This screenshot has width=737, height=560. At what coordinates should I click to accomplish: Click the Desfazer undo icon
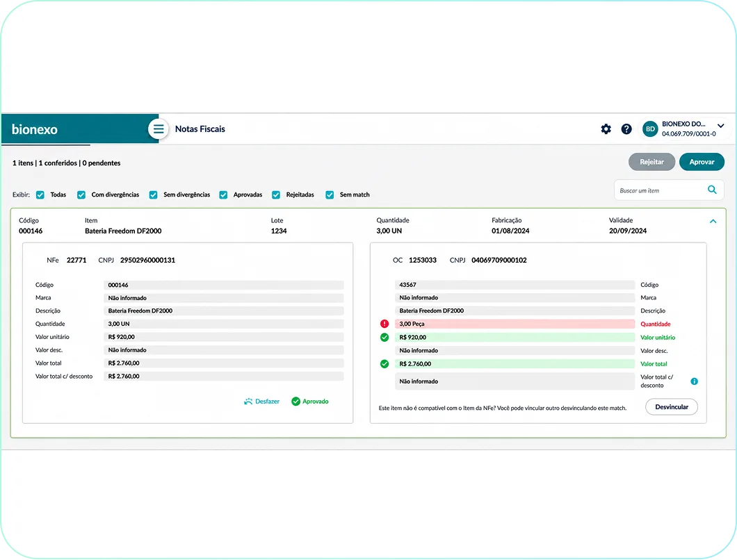click(248, 401)
